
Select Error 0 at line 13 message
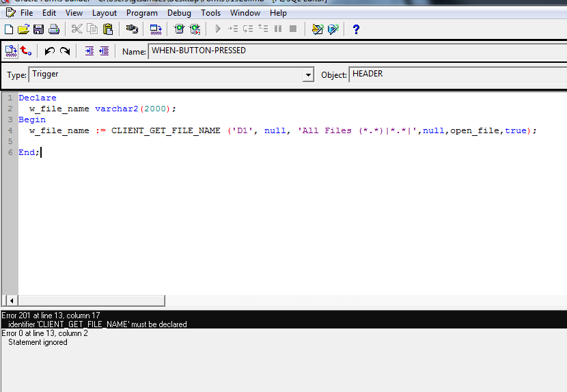45,333
